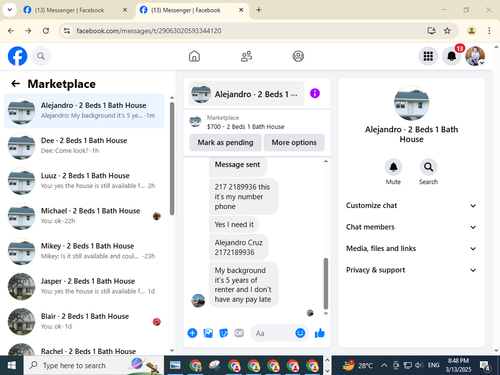Open the Friends icon in top navigation
Viewport: 500px width, 375px height.
246,56
